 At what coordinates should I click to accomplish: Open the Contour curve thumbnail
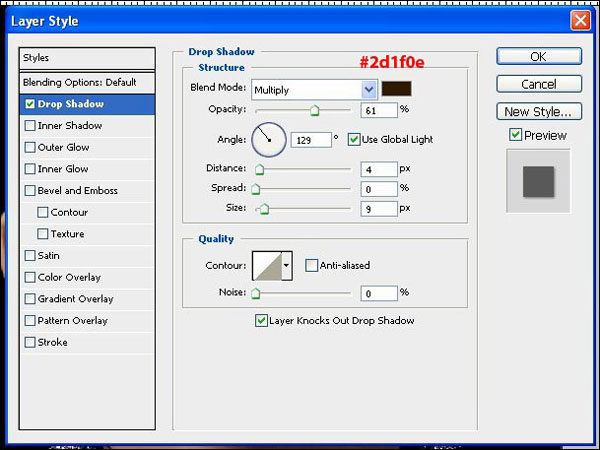point(266,265)
